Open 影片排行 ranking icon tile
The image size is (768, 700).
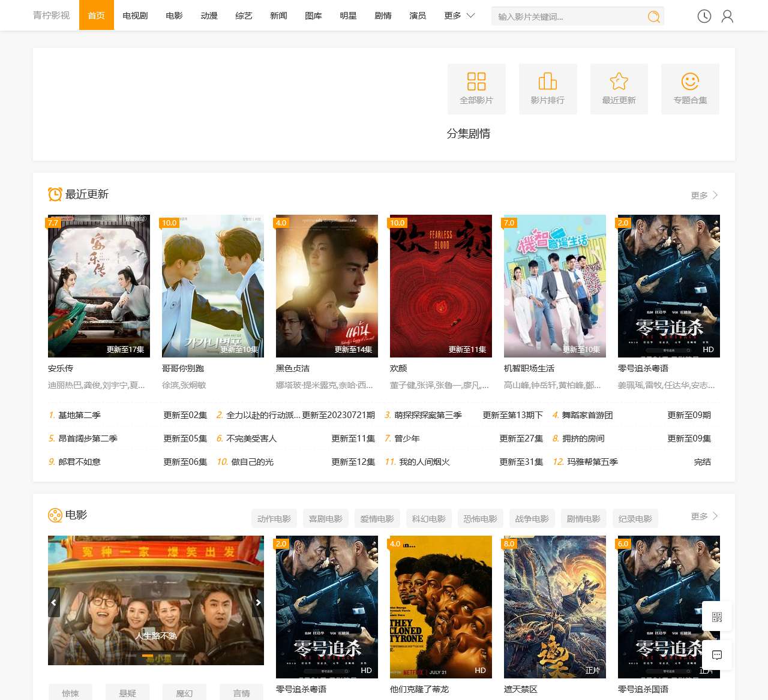pos(548,89)
